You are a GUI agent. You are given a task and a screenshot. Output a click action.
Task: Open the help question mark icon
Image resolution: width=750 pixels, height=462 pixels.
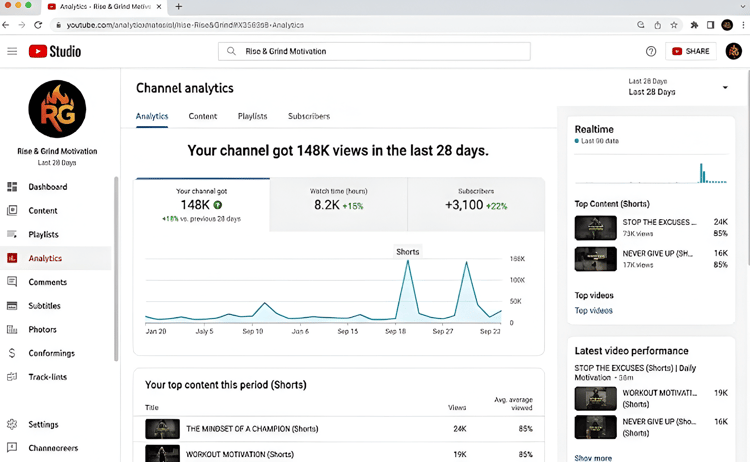click(651, 51)
